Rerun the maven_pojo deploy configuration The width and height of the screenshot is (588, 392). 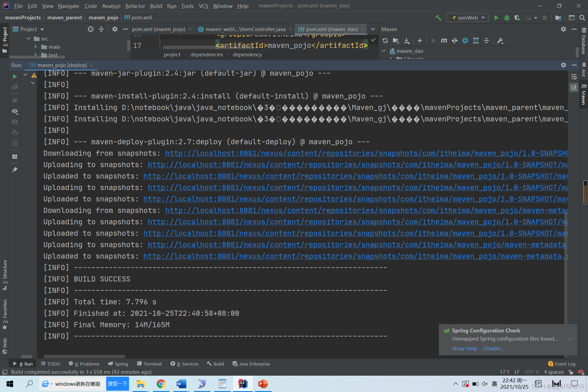tap(15, 76)
